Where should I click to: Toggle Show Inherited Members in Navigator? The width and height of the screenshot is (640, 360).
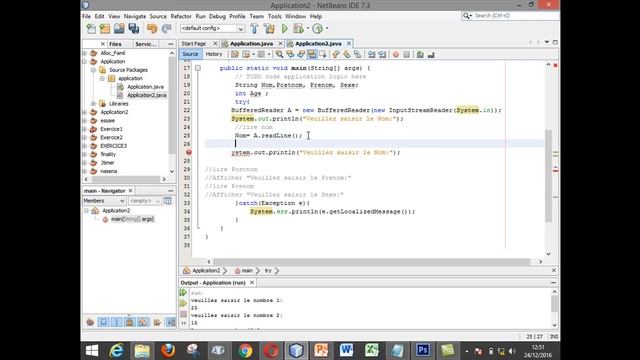(x=90, y=322)
